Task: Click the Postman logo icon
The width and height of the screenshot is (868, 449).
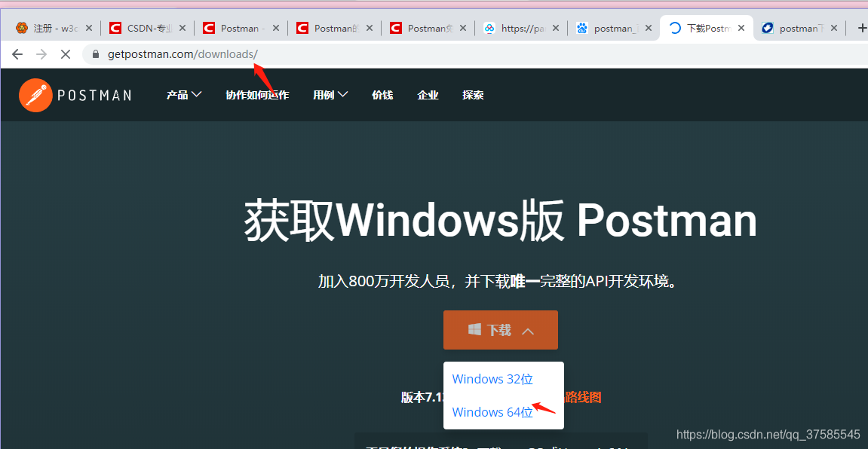Action: 35,95
